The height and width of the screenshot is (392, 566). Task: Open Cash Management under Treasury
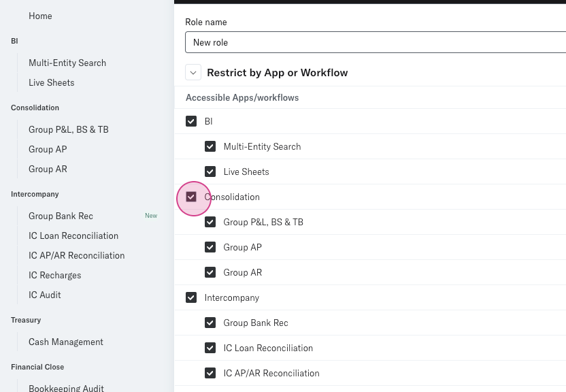coord(66,342)
